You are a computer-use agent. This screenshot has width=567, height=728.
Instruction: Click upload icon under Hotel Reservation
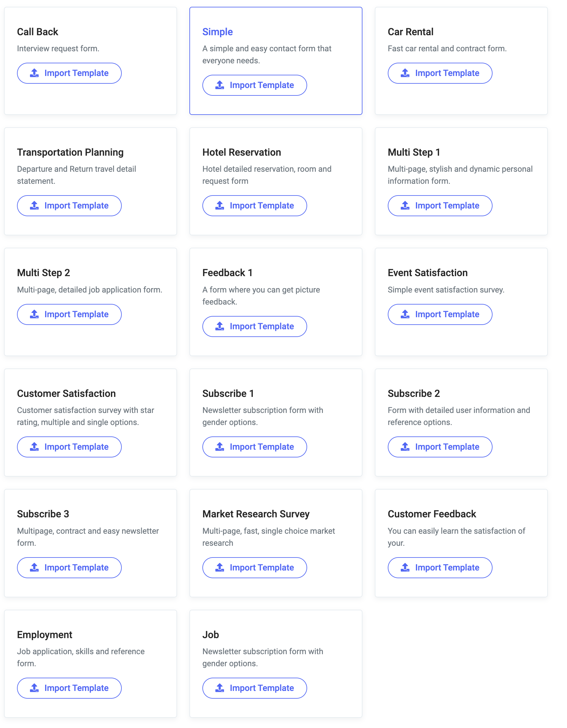click(x=220, y=206)
